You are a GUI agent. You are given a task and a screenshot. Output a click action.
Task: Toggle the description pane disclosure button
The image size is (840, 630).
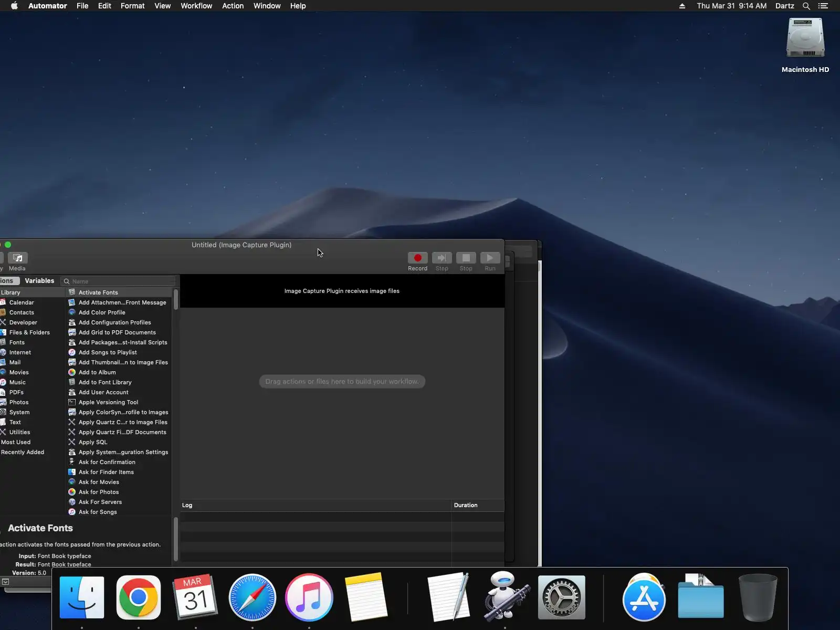(x=5, y=582)
